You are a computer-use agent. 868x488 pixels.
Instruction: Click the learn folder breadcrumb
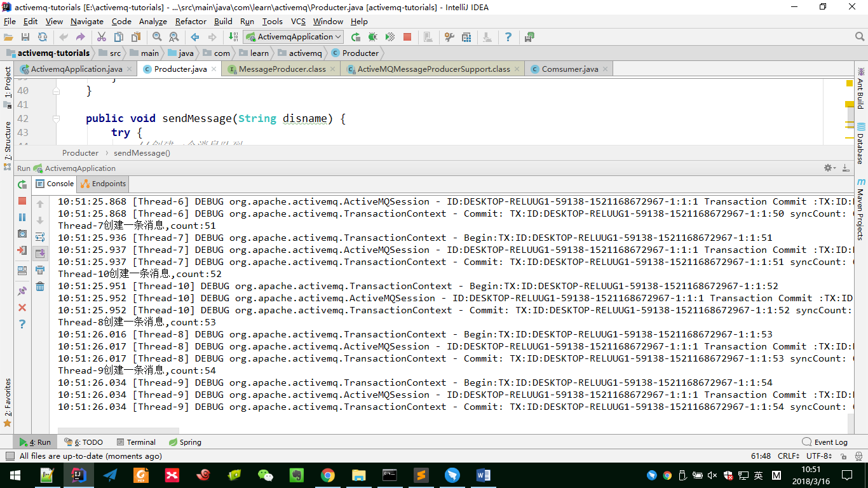(253, 53)
